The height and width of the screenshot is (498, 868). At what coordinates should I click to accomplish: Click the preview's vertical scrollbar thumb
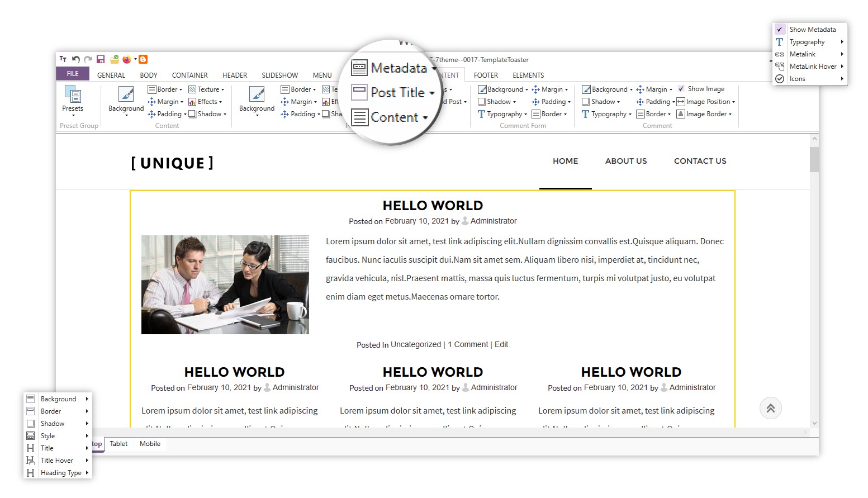click(x=814, y=159)
